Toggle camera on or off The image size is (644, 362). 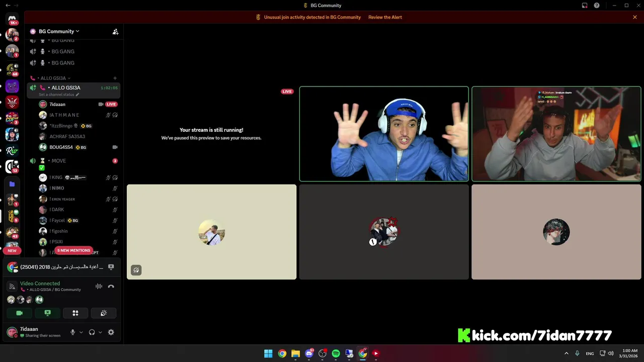click(x=19, y=313)
